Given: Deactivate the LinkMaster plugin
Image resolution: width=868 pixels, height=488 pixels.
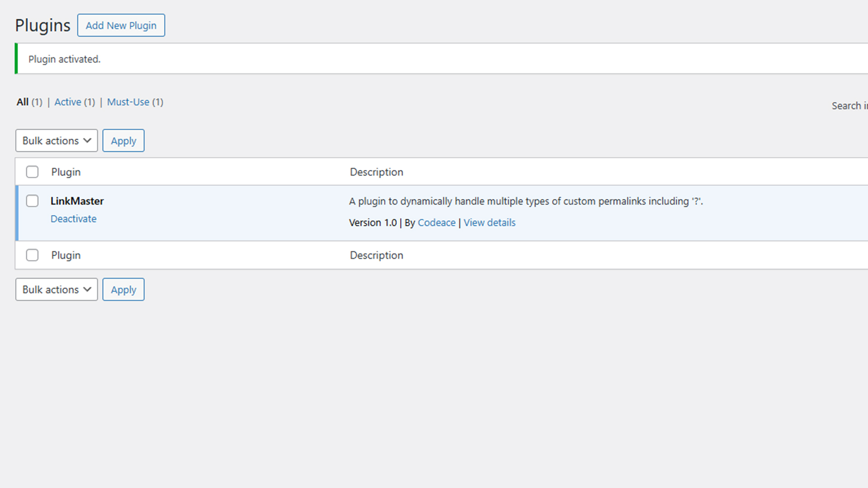Looking at the screenshot, I should tap(73, 219).
